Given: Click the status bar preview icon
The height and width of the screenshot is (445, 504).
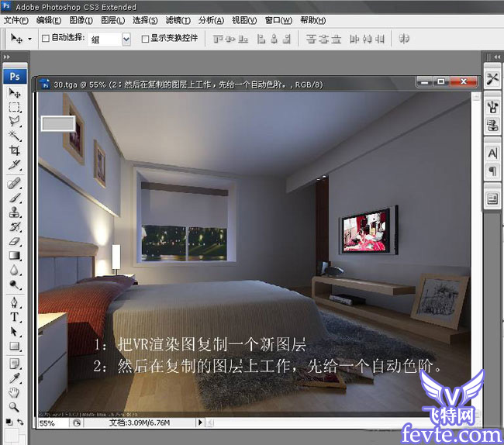Looking at the screenshot, I should [77, 423].
